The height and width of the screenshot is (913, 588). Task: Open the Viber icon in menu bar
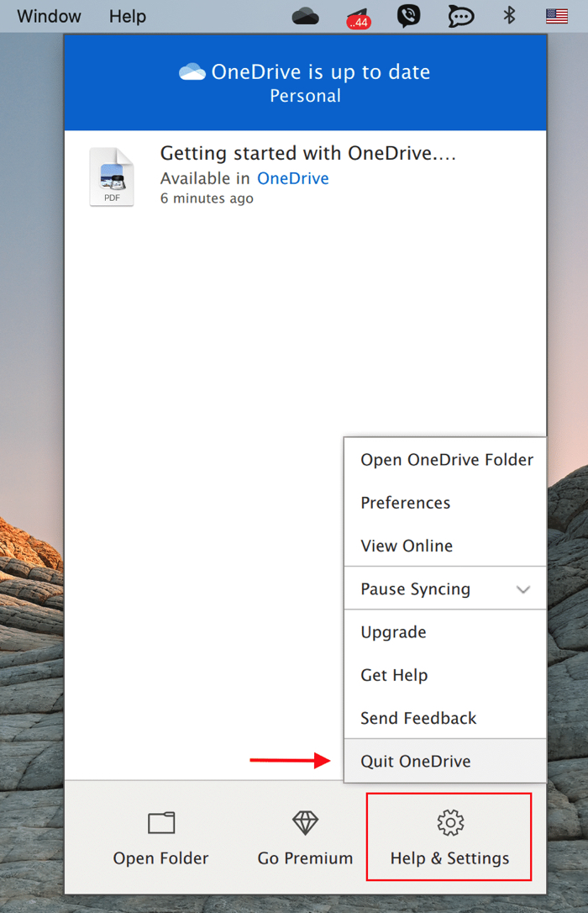408,16
